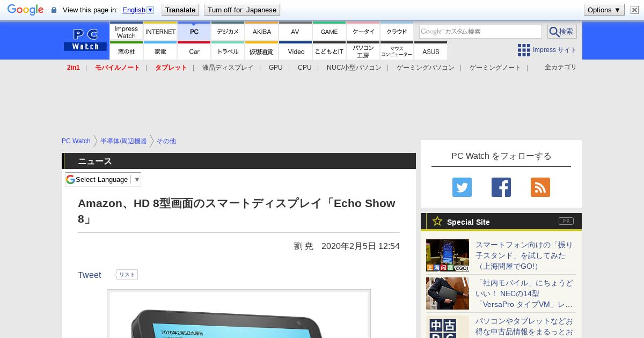Click the PR badge in Special Site
Image resolution: width=644 pixels, height=338 pixels.
point(566,221)
